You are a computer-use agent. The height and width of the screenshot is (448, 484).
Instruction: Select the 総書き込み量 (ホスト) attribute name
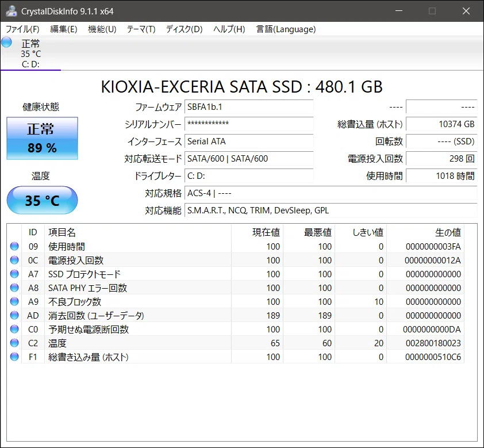pyautogui.click(x=89, y=357)
